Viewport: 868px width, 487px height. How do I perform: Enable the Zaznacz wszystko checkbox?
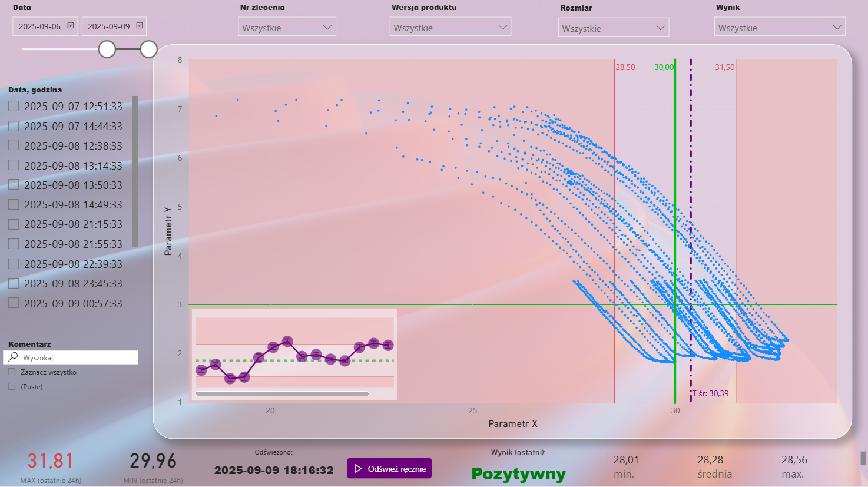coord(12,372)
